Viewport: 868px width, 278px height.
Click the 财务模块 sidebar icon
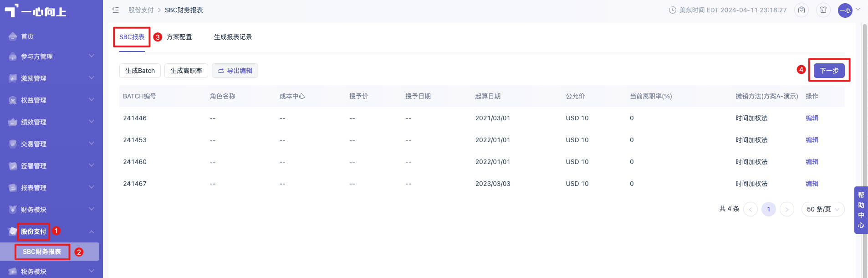13,210
